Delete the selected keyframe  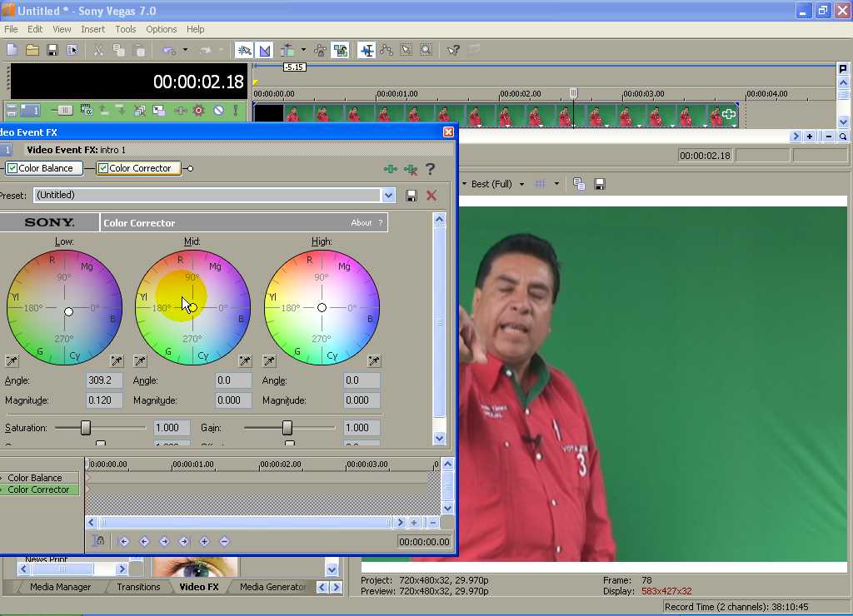pyautogui.click(x=225, y=542)
